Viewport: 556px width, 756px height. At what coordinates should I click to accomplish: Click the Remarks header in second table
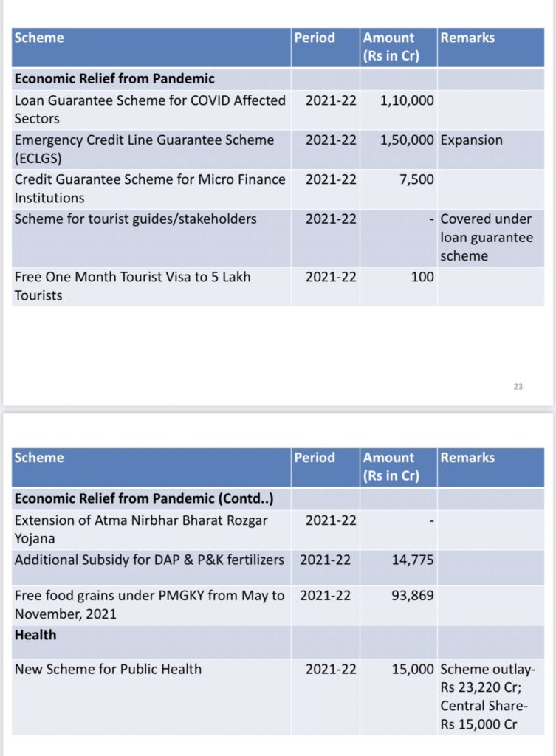(x=467, y=458)
